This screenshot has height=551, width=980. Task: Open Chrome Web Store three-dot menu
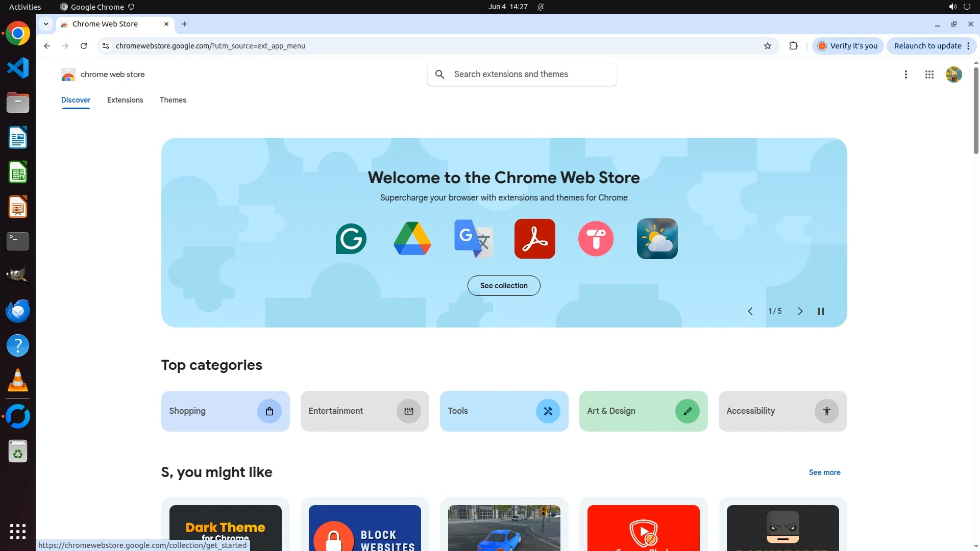[905, 74]
